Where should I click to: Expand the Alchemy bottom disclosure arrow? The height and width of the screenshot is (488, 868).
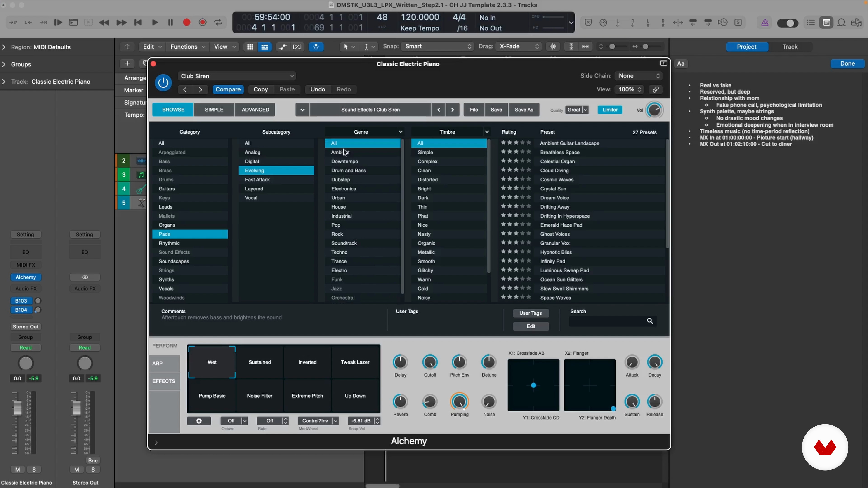point(156,443)
